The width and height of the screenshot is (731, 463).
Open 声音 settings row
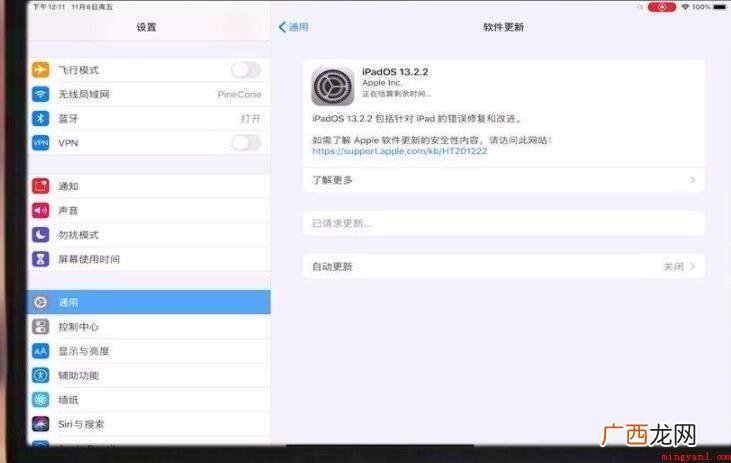pyautogui.click(x=149, y=210)
